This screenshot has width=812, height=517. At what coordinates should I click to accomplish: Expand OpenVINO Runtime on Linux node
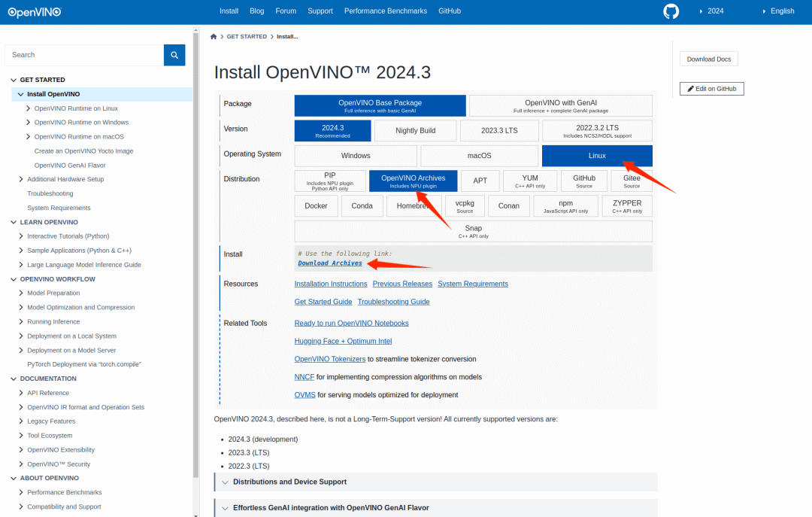28,108
